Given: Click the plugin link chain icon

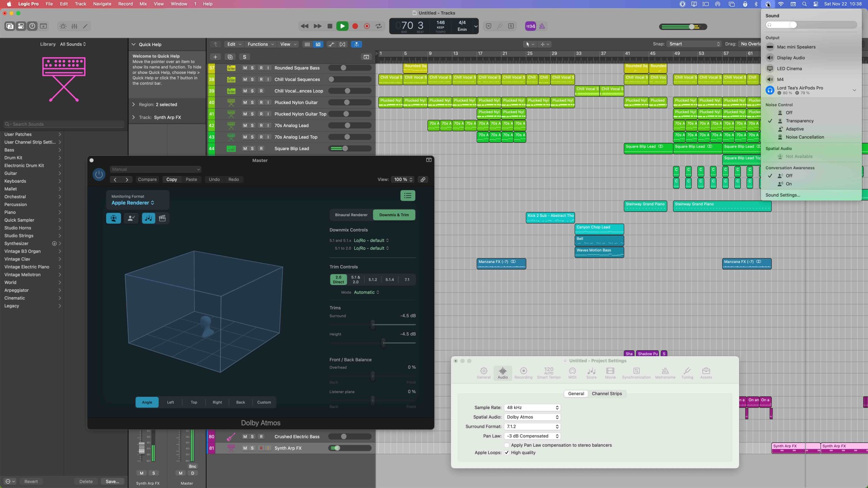Looking at the screenshot, I should [423, 180].
